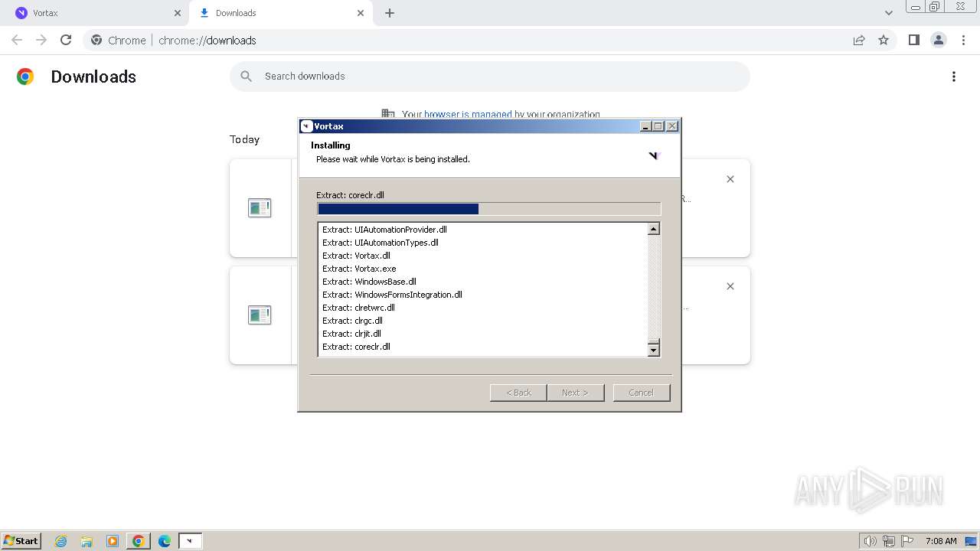Viewport: 980px width, 551px height.
Task: Select 'Extract: clretwrc.dll' log line
Action: point(358,308)
